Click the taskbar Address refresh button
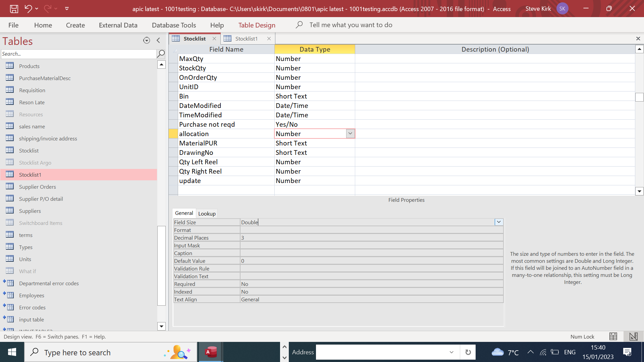Viewport: 644px width, 362px height. 468,352
